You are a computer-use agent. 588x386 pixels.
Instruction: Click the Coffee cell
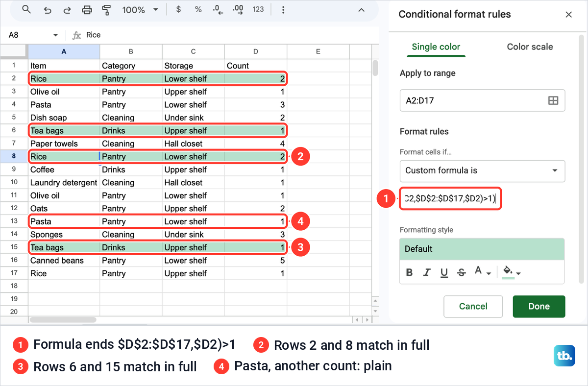coord(64,169)
